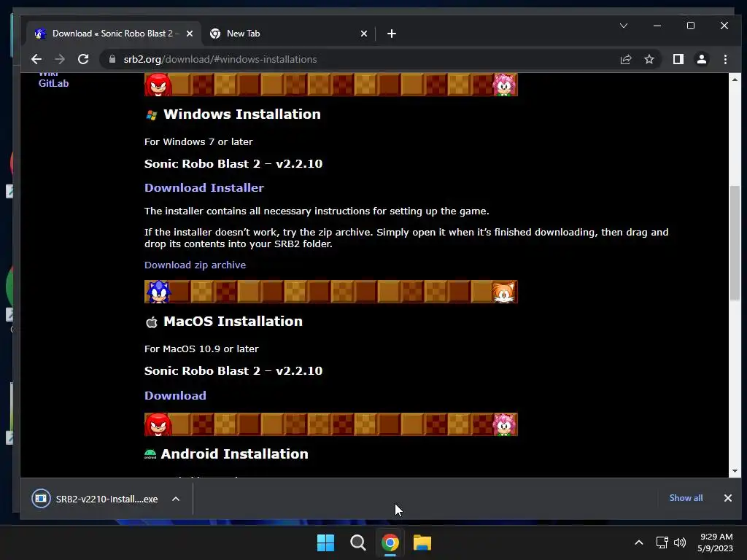The width and height of the screenshot is (747, 560).
Task: Click the network tray icon
Action: [x=662, y=542]
